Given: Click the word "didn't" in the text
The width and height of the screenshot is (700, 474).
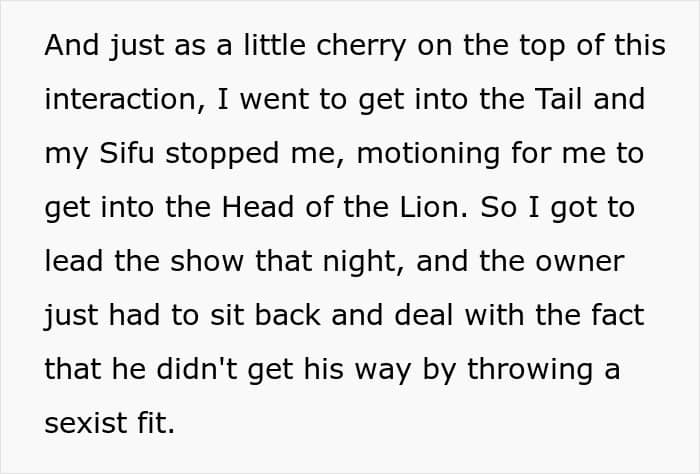Looking at the screenshot, I should tap(197, 369).
